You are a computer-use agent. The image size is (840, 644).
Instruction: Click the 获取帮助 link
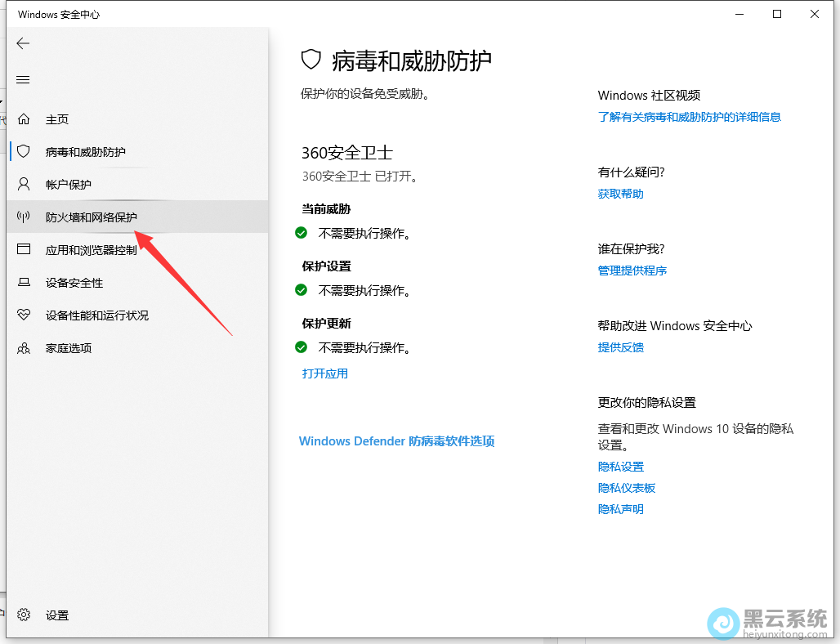(x=620, y=194)
